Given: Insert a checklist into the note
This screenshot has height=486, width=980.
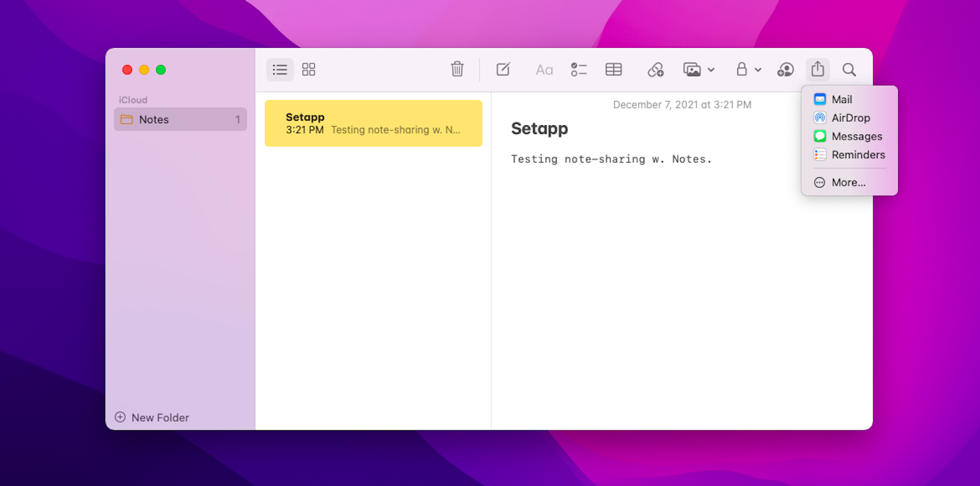Looking at the screenshot, I should coord(579,69).
